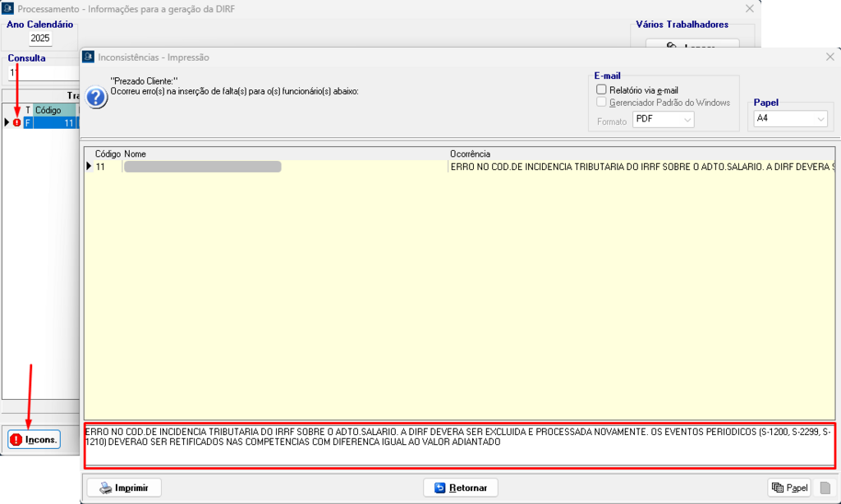Close the Inconsistências - Impressão dialog
The height and width of the screenshot is (504, 841).
point(830,57)
